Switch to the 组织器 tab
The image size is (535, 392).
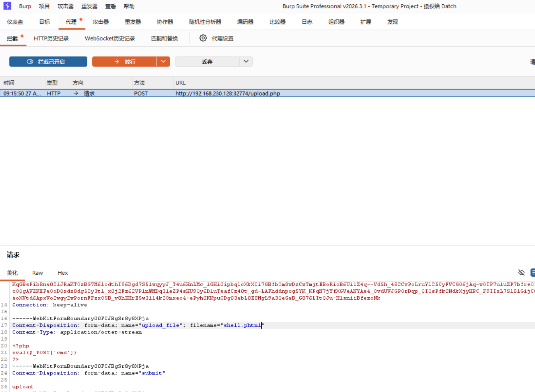click(x=336, y=22)
